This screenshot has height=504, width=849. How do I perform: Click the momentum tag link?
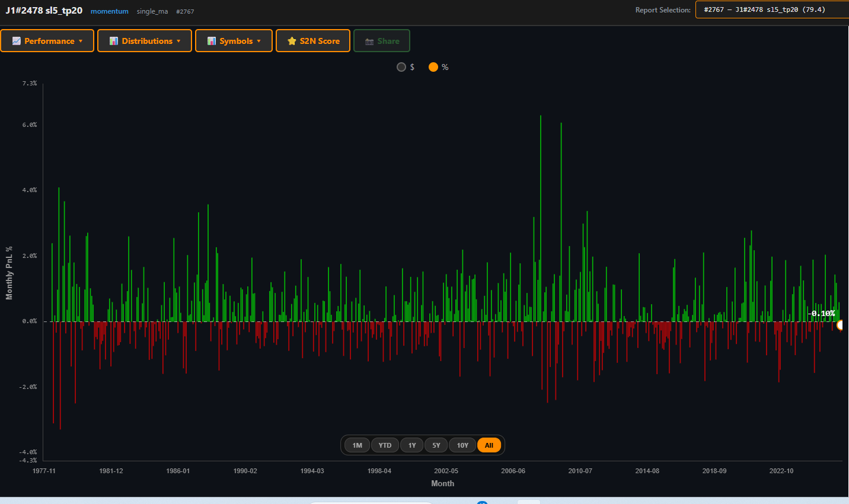point(110,11)
